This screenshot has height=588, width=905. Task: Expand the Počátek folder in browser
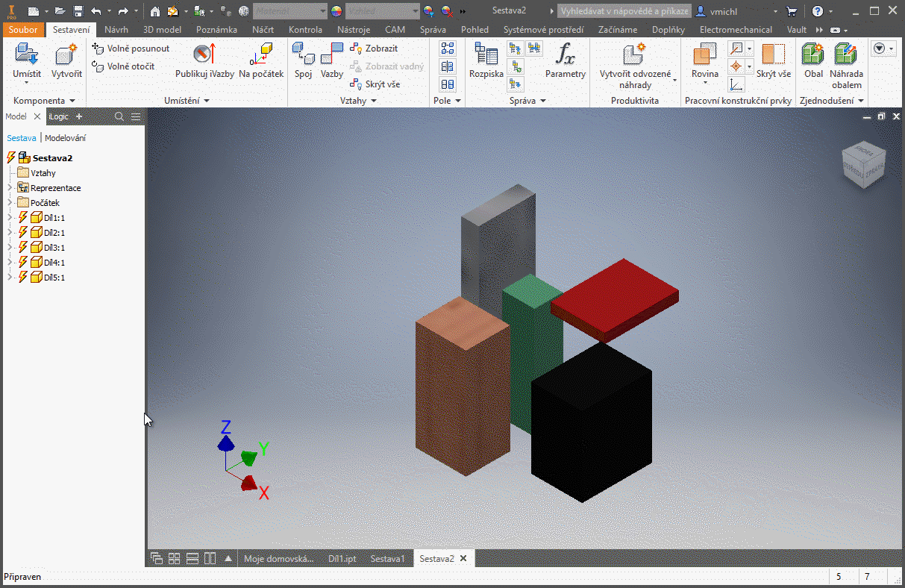10,203
